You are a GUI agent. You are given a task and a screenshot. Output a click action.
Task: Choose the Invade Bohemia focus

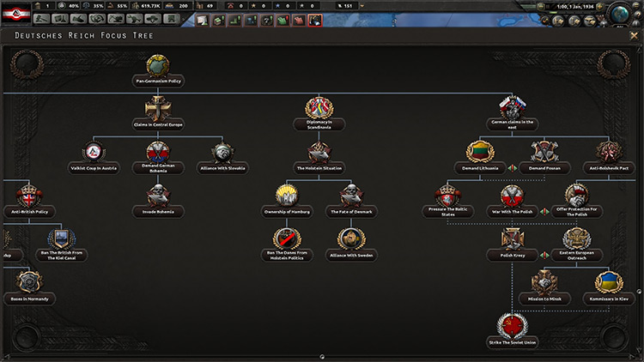158,201
